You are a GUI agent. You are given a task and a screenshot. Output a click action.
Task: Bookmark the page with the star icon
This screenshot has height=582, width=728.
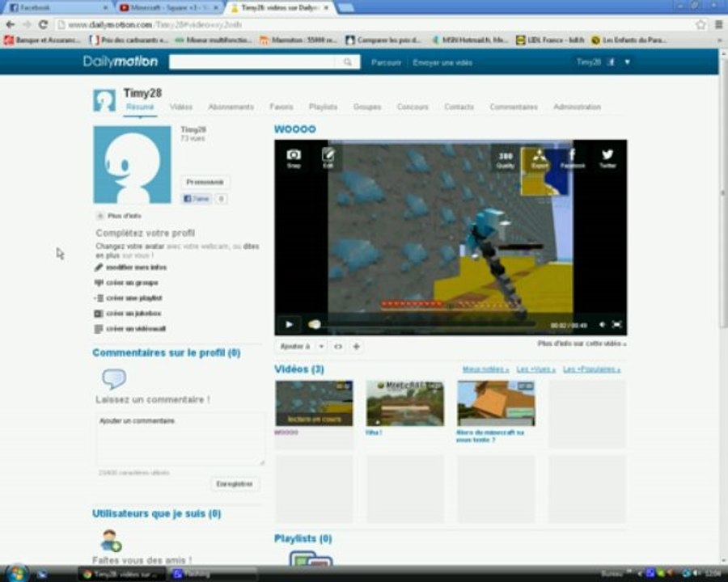point(700,24)
